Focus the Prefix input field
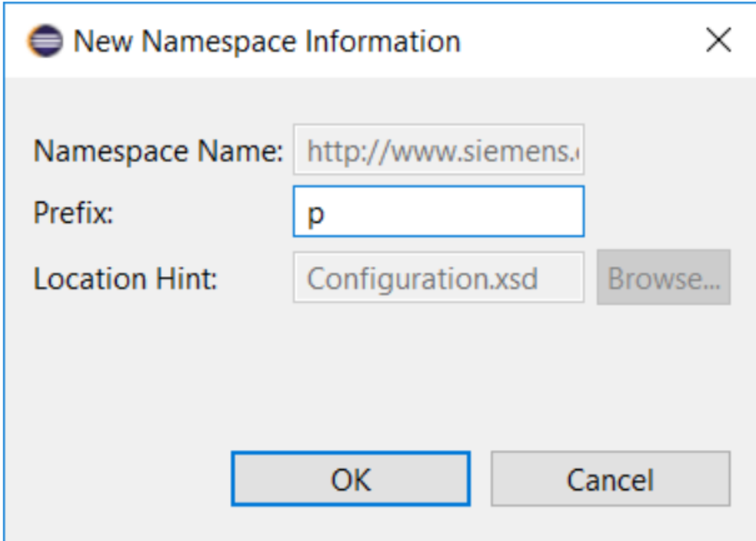Screen dimensions: 756x541 click(x=439, y=211)
